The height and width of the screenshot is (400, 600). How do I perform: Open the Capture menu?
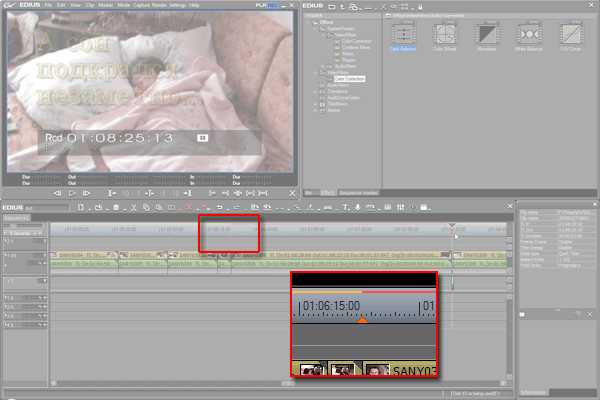tap(142, 5)
